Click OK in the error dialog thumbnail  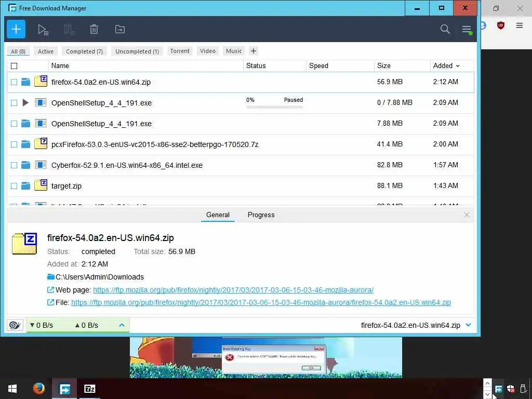coord(311,368)
